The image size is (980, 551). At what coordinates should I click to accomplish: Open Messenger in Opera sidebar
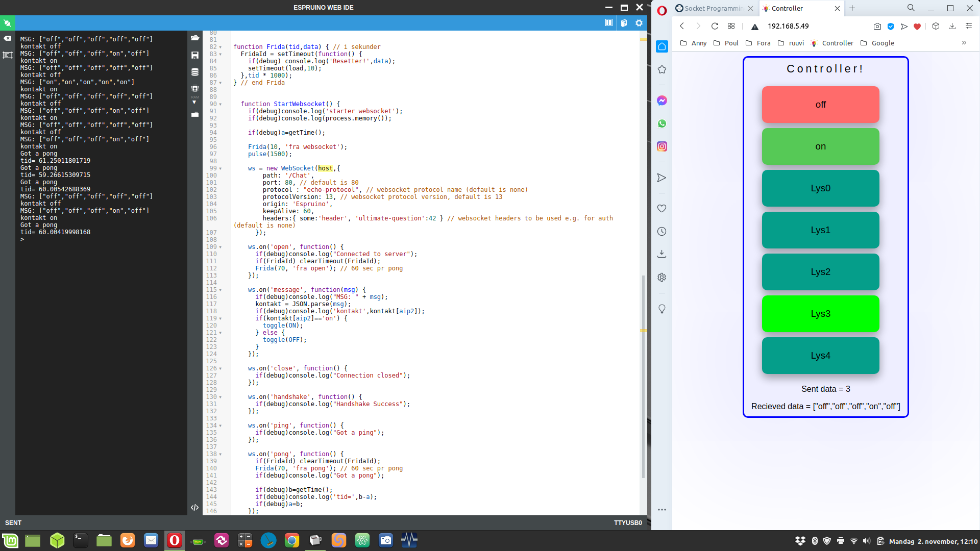(661, 101)
